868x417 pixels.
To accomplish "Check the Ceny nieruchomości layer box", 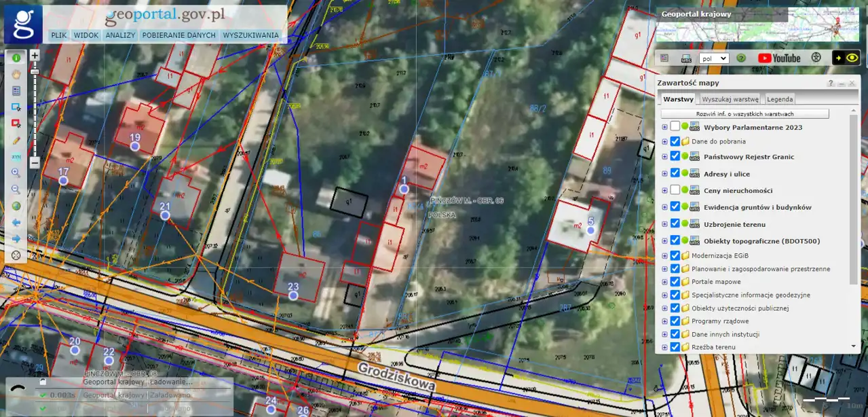I will [x=675, y=190].
